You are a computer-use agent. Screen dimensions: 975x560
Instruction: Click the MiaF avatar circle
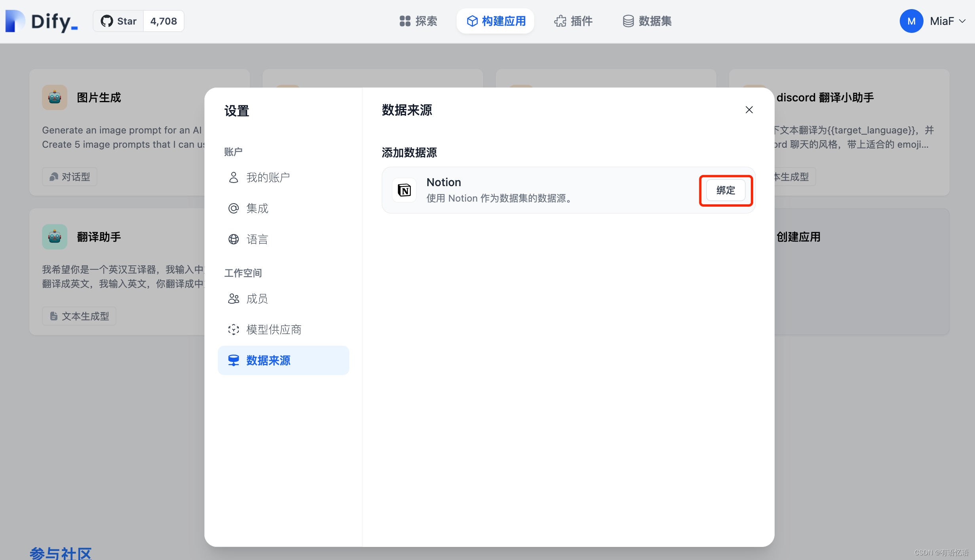pos(911,21)
